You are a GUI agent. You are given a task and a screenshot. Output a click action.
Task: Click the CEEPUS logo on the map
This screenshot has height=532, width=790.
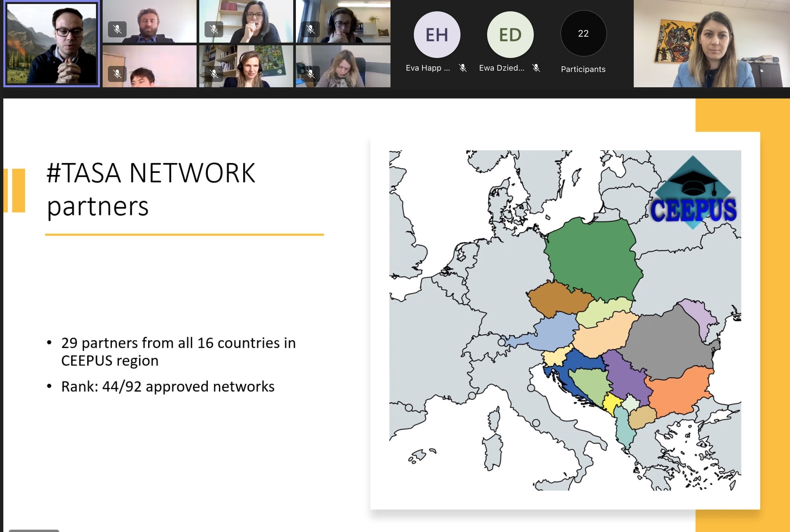pyautogui.click(x=693, y=194)
